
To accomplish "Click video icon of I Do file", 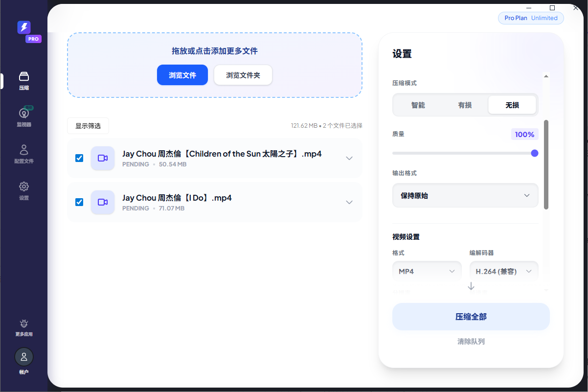I will coord(103,202).
